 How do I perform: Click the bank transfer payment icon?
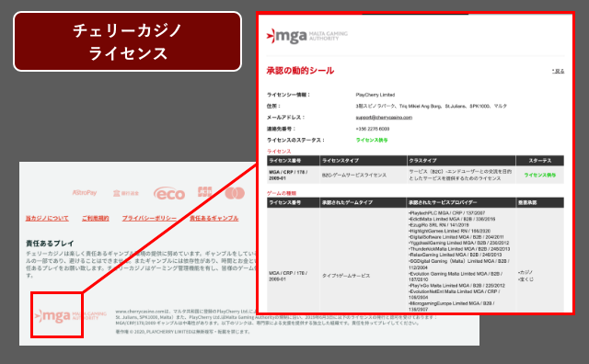pos(126,193)
